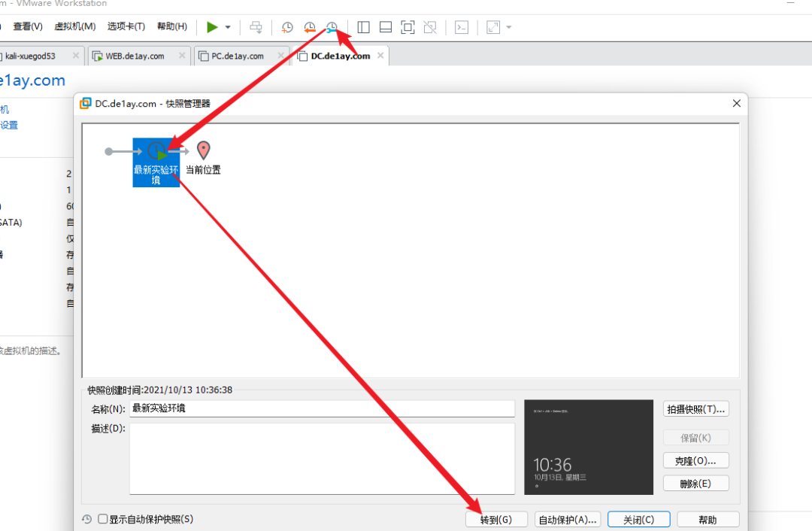Close the snapshot manager dialog
This screenshot has width=812, height=531.
736,103
